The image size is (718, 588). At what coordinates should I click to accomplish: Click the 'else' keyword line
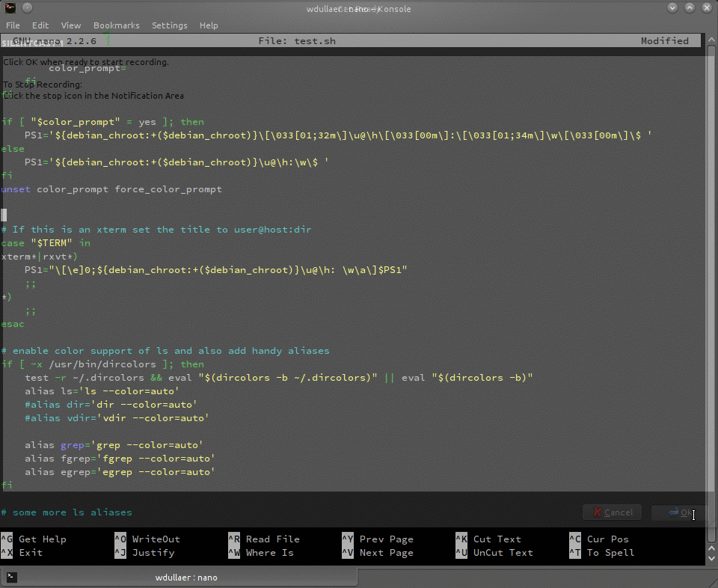[13, 149]
